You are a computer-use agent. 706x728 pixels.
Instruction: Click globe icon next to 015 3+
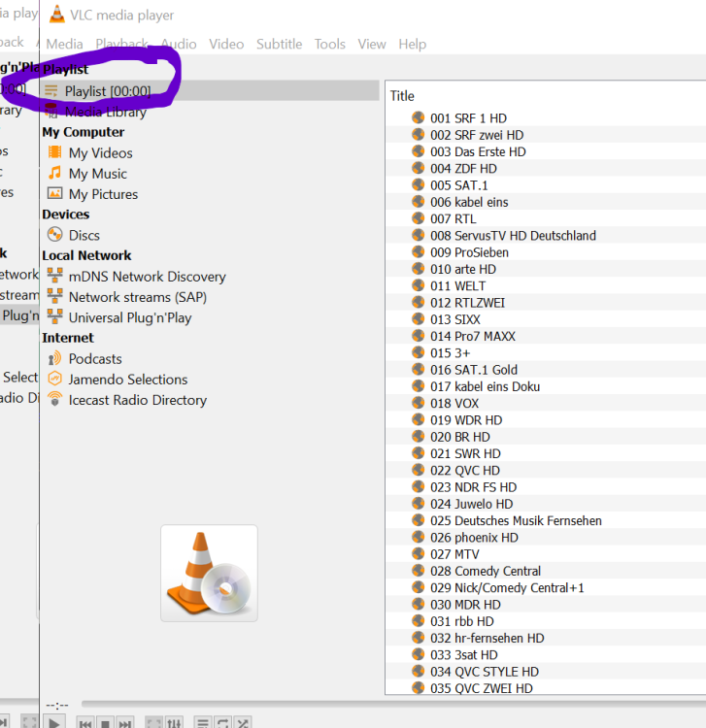[x=418, y=352]
